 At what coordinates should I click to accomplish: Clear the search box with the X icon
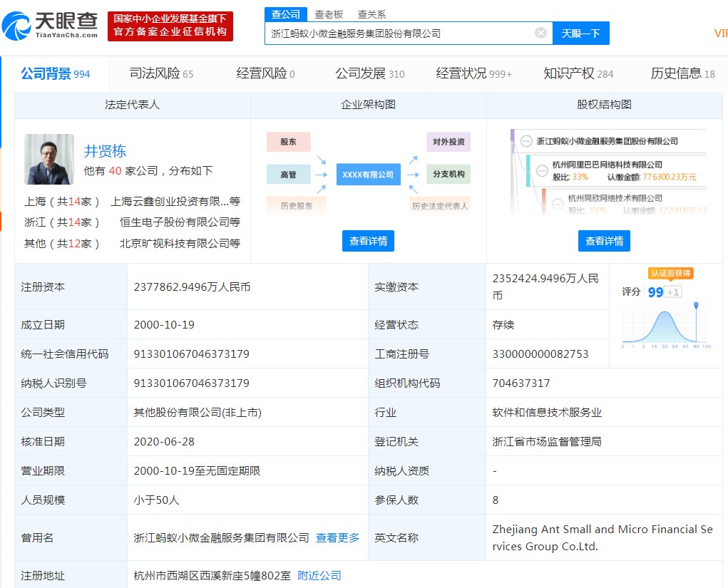(x=540, y=33)
